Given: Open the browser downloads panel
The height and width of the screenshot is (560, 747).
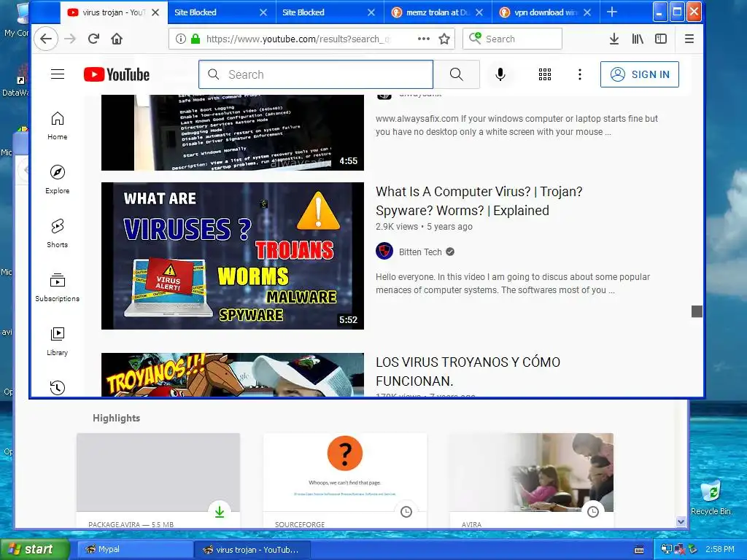Looking at the screenshot, I should (x=614, y=39).
